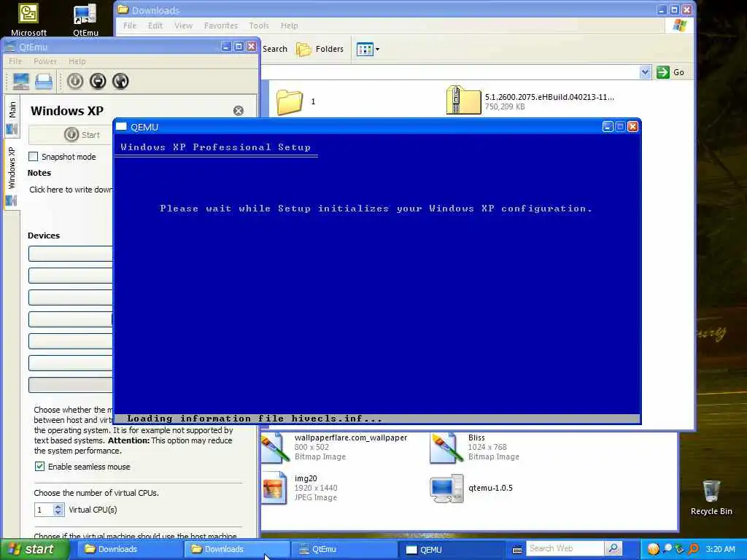
Task: Open File menu in Downloads window
Action: coord(130,26)
